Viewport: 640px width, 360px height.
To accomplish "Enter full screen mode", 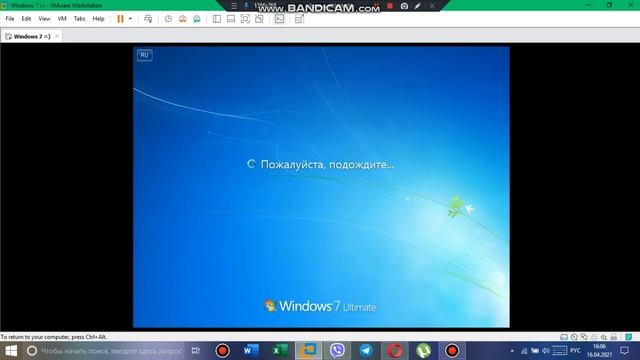I will coord(245,19).
